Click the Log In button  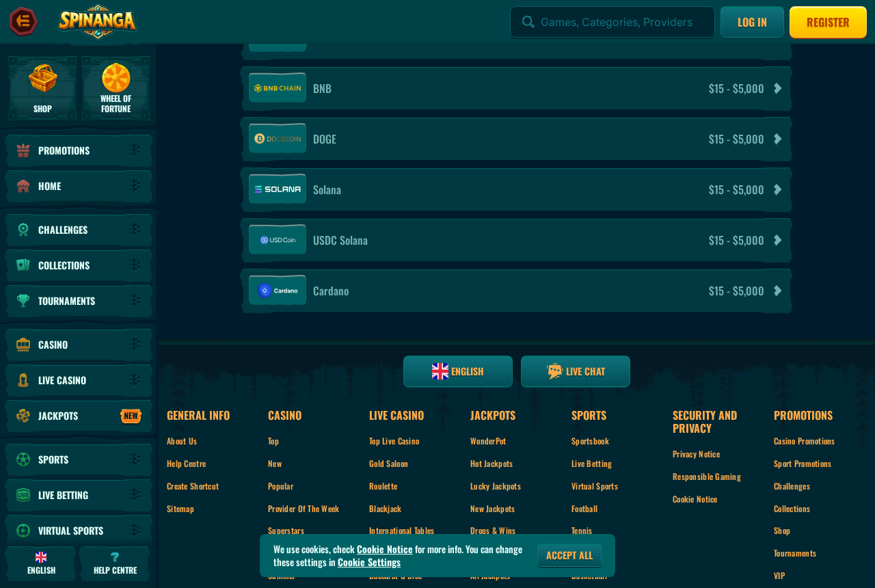(x=752, y=22)
